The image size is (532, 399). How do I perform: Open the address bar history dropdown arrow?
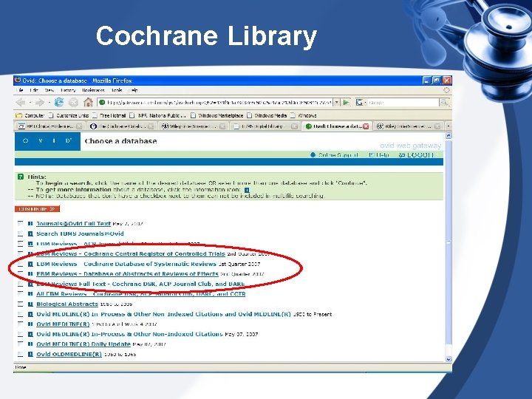pos(337,102)
